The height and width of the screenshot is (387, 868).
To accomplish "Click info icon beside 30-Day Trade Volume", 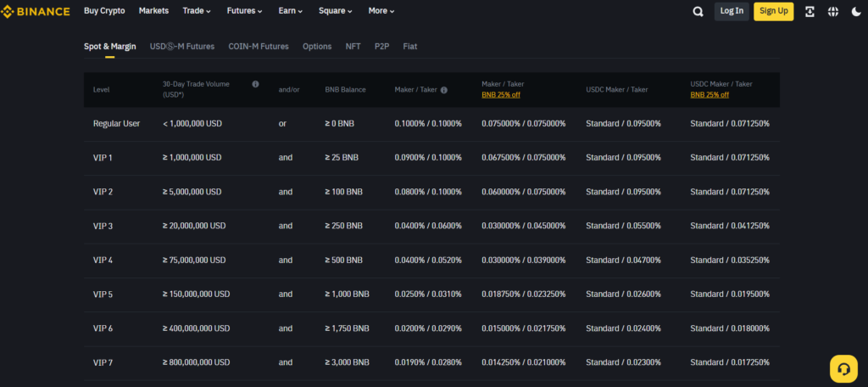I will (x=255, y=84).
